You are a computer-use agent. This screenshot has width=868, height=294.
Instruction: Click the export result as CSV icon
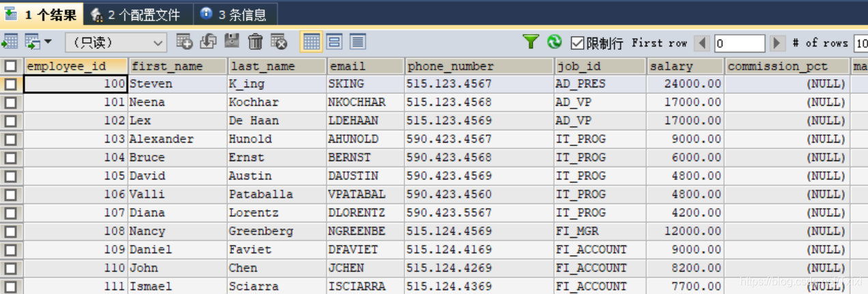click(10, 42)
